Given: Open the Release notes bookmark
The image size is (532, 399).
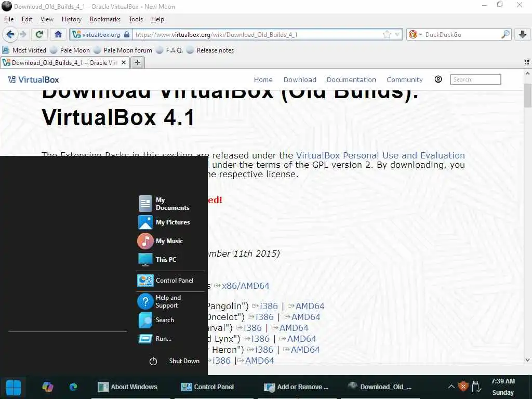Looking at the screenshot, I should [x=210, y=50].
